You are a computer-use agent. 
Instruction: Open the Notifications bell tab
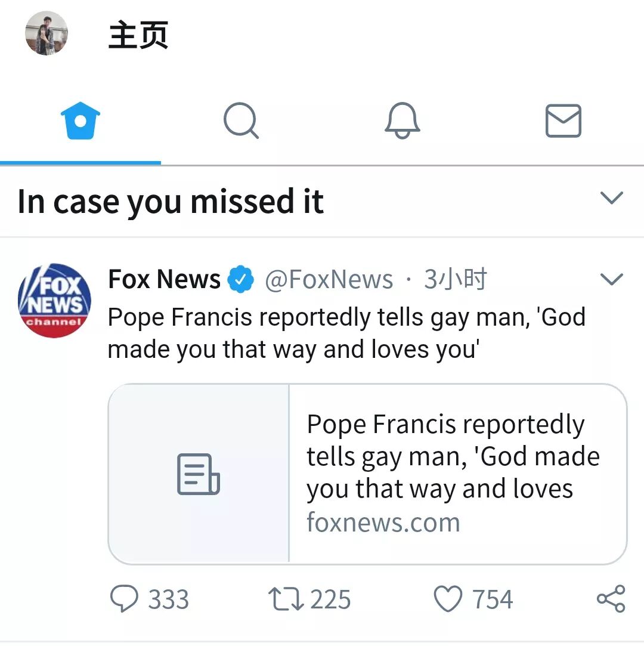(402, 121)
